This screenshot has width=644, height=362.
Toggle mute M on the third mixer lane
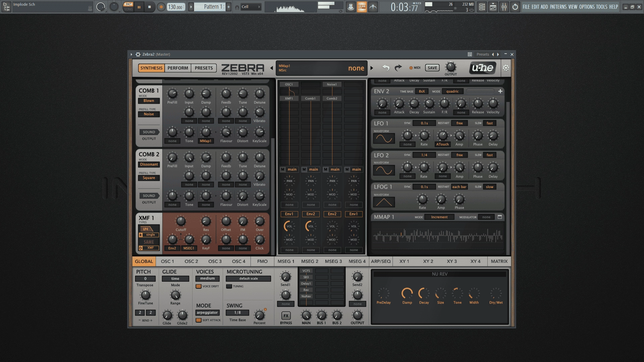click(326, 169)
